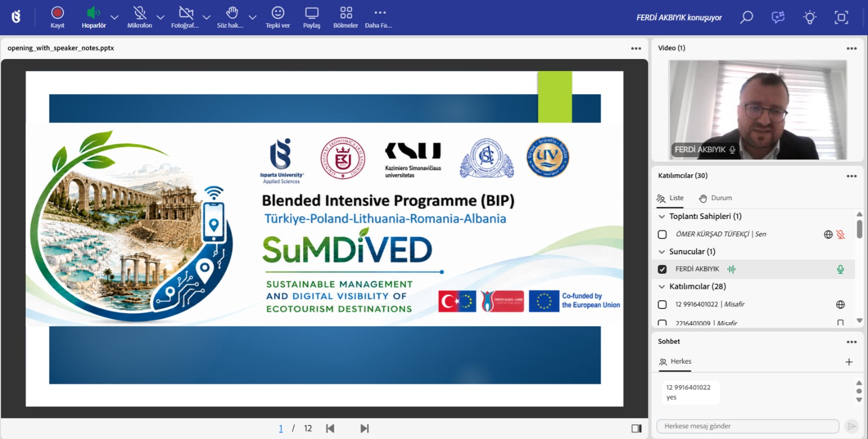The width and height of the screenshot is (868, 439).
Task: Select the Herkes chat tab
Action: click(675, 361)
